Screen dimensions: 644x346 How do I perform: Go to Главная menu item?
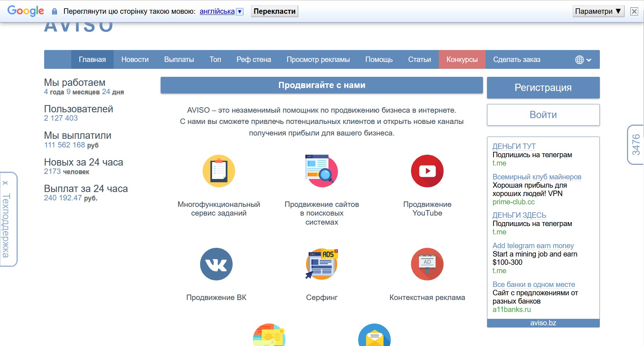92,59
